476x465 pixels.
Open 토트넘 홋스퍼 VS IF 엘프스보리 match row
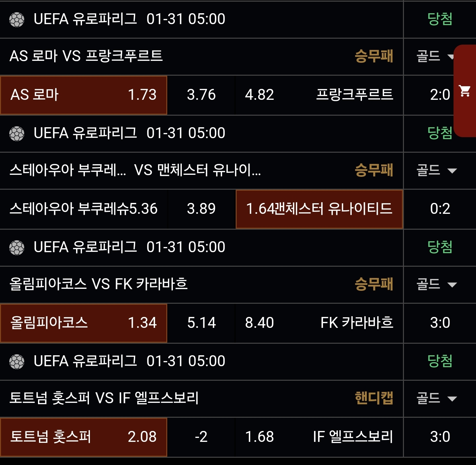pos(104,398)
